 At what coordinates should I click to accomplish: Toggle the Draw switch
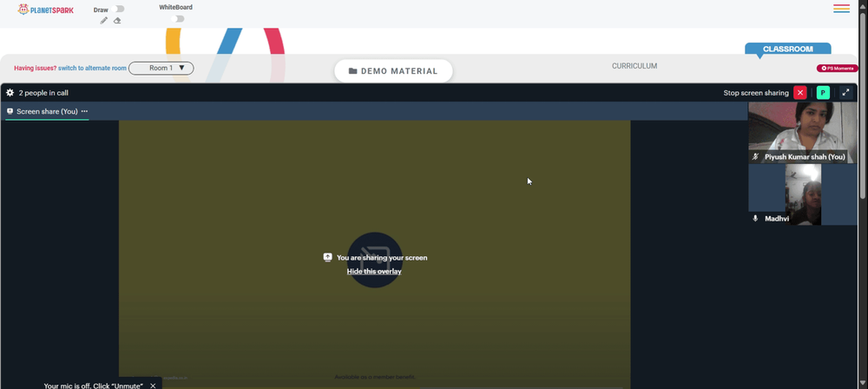point(117,9)
